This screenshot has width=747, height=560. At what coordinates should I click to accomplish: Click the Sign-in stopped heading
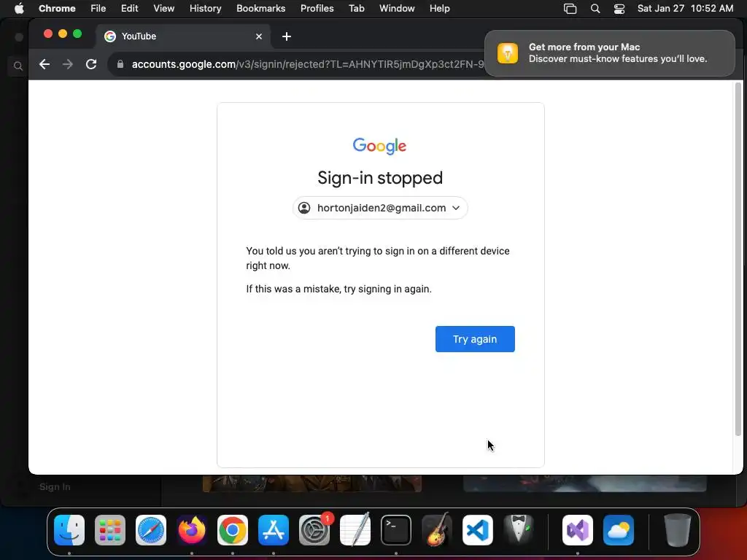[x=380, y=178]
